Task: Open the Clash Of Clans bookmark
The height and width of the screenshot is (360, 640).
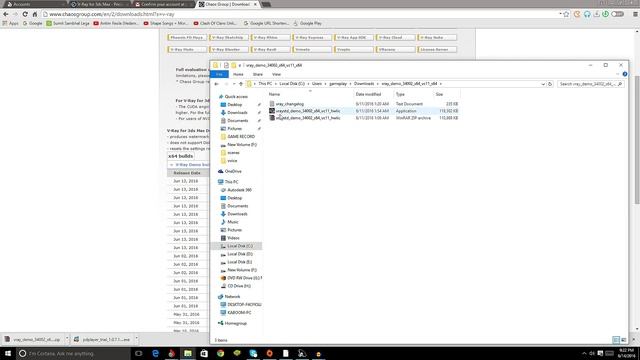Action: click(x=215, y=24)
